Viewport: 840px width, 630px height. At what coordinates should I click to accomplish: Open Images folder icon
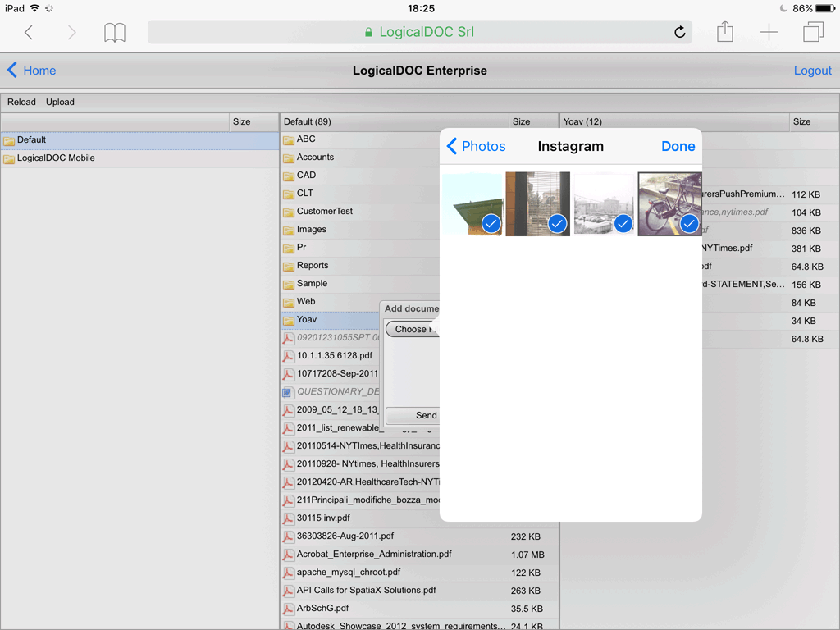tap(289, 231)
